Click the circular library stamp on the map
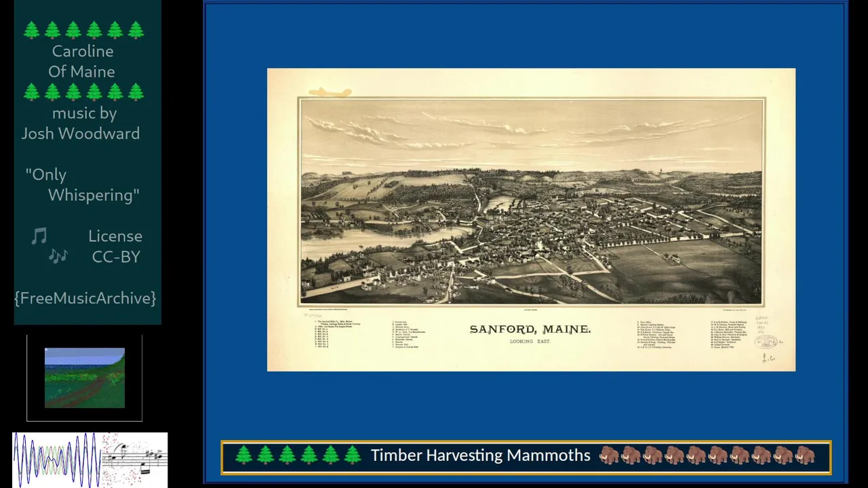868x488 pixels. (x=766, y=342)
